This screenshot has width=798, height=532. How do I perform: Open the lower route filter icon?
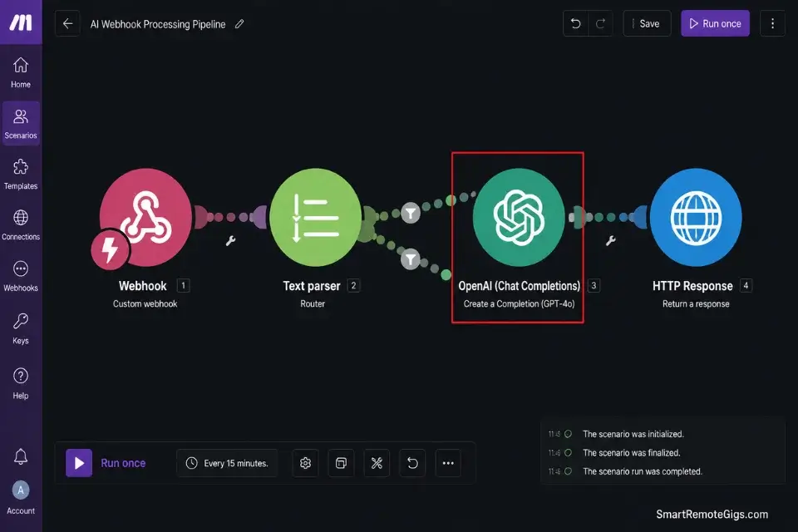(410, 259)
